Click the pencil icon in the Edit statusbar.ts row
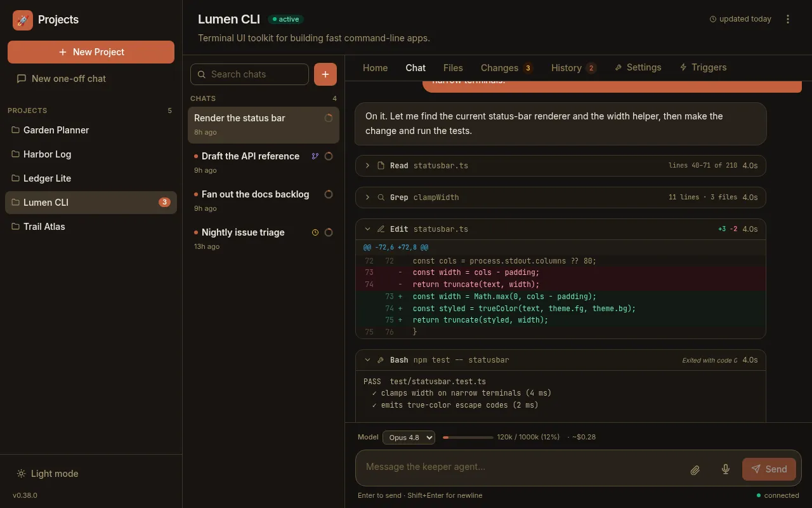Screen dimensions: 812x508 [381, 229]
